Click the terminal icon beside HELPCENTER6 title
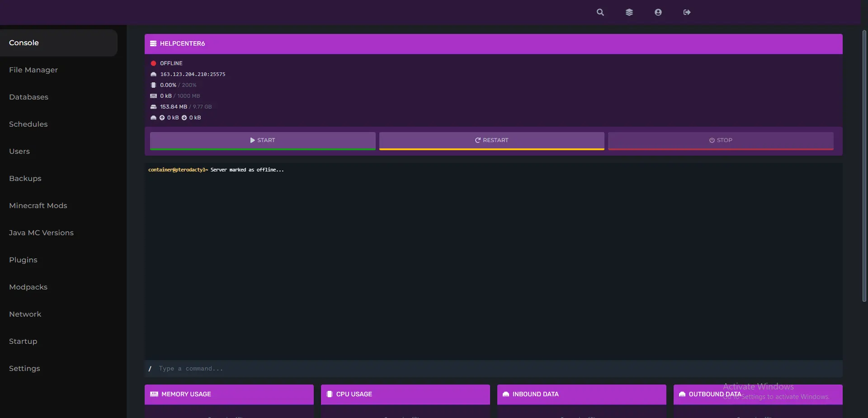Viewport: 868px width, 418px height. point(153,43)
